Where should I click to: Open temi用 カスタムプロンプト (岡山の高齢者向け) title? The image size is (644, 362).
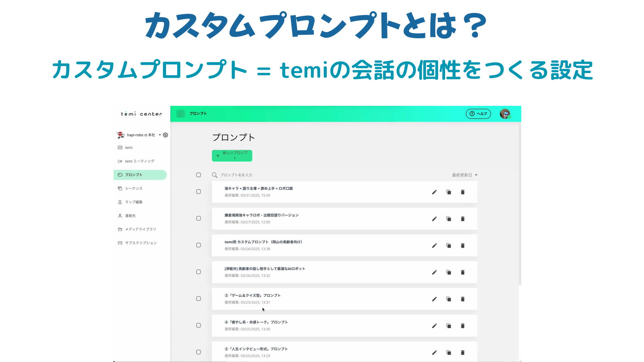263,242
